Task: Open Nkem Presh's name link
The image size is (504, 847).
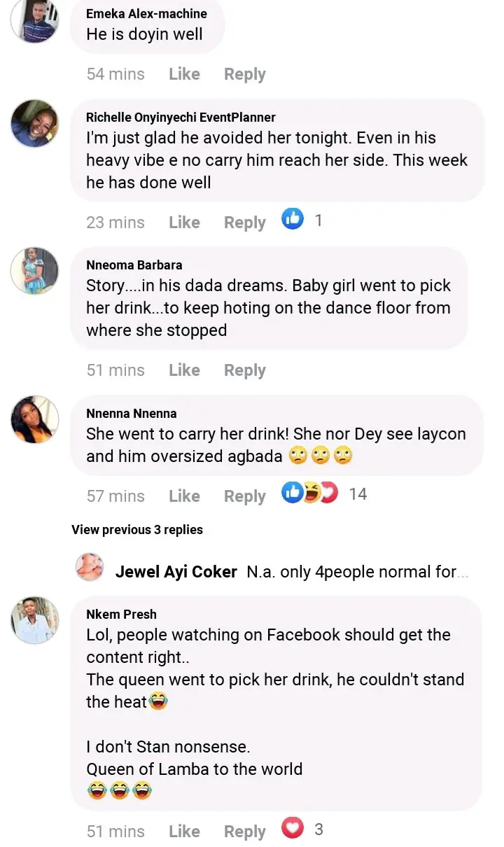Action: pos(121,614)
